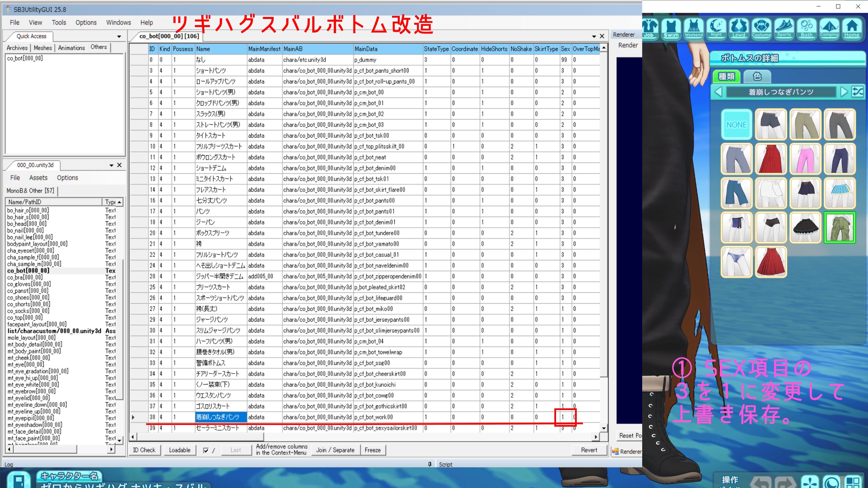Screen dimensions: 868x488
Task: Select list/characustom/000_00.unity3d in the asset list
Action: click(x=54, y=331)
